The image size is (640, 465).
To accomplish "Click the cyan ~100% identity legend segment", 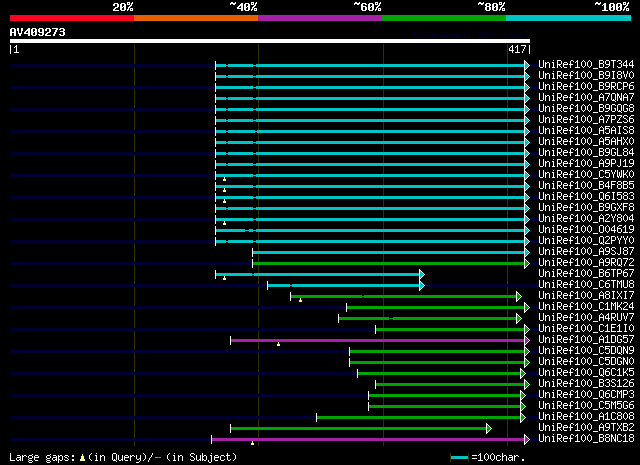I will (569, 18).
